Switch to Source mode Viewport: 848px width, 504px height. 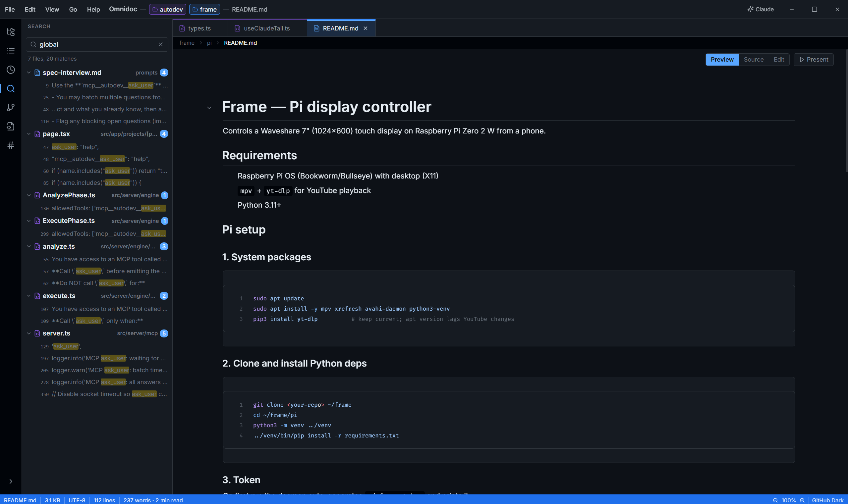754,59
